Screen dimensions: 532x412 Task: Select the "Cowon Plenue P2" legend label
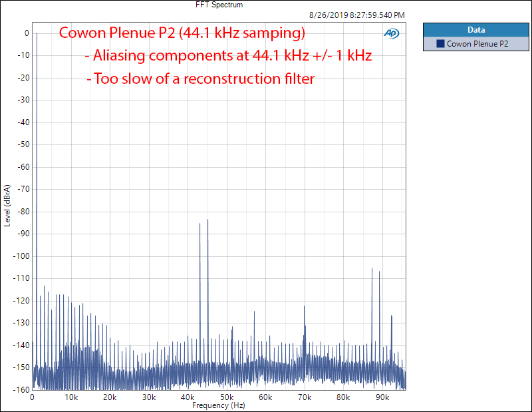[477, 44]
